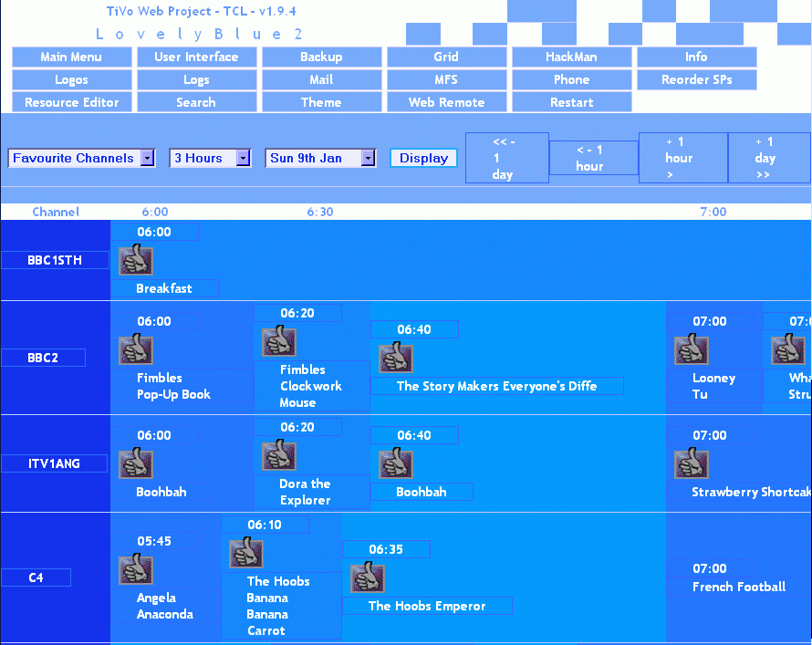Click Restart menu item
Screen dimensions: 812x645
(x=572, y=102)
